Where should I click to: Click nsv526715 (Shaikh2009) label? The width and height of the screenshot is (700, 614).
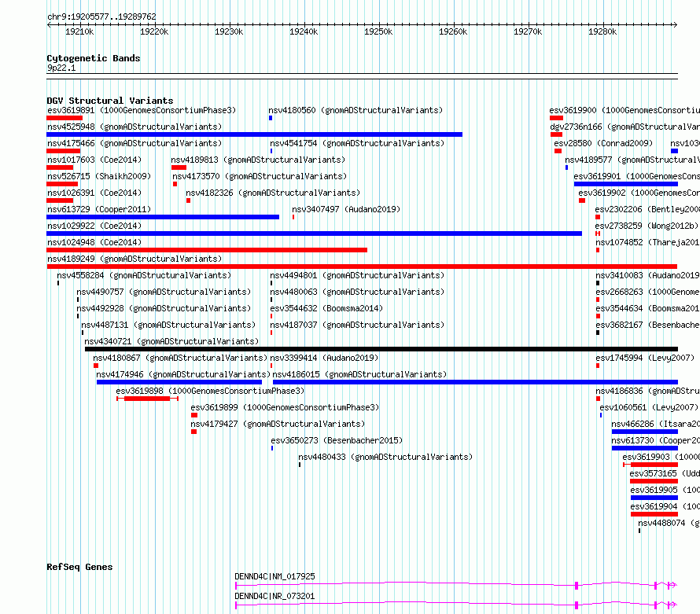pos(99,176)
